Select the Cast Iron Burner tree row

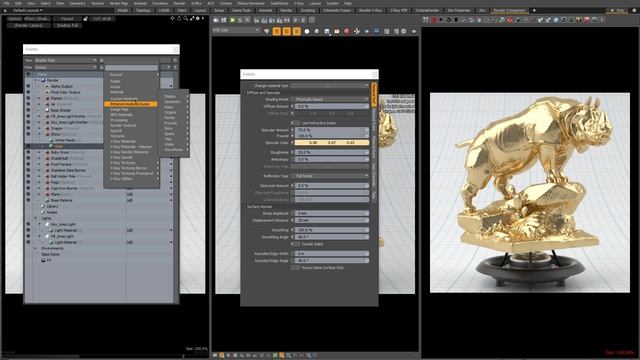coord(100,188)
